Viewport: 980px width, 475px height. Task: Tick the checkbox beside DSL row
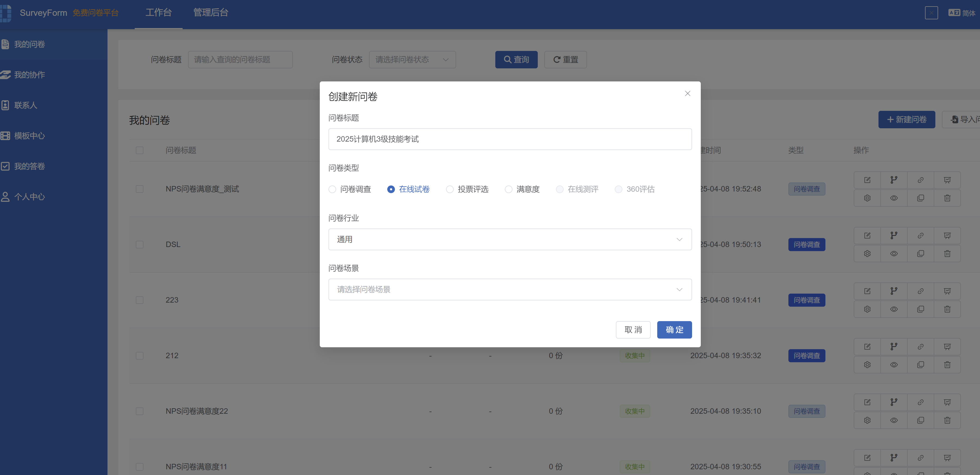click(x=140, y=244)
